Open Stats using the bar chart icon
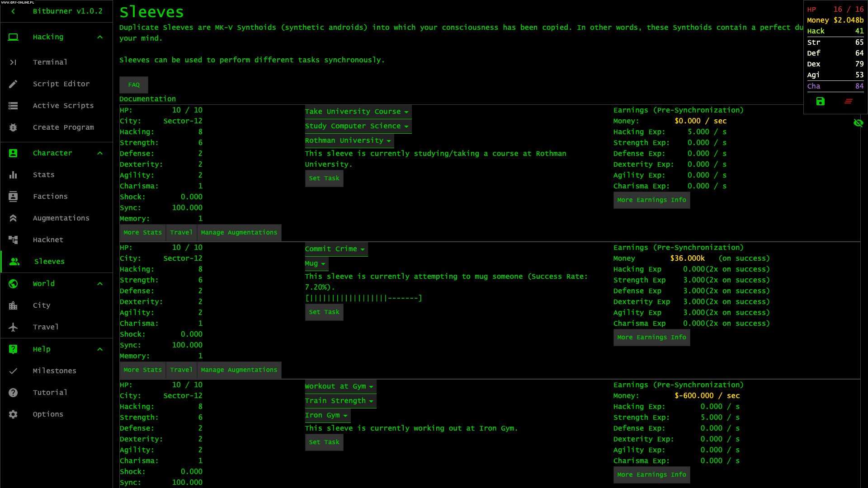The image size is (868, 488). [13, 174]
